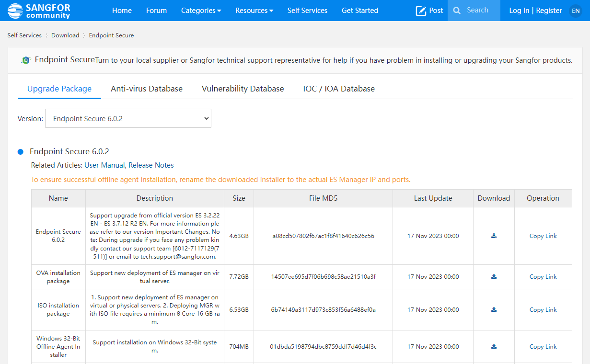Open the User Manual link

(104, 165)
